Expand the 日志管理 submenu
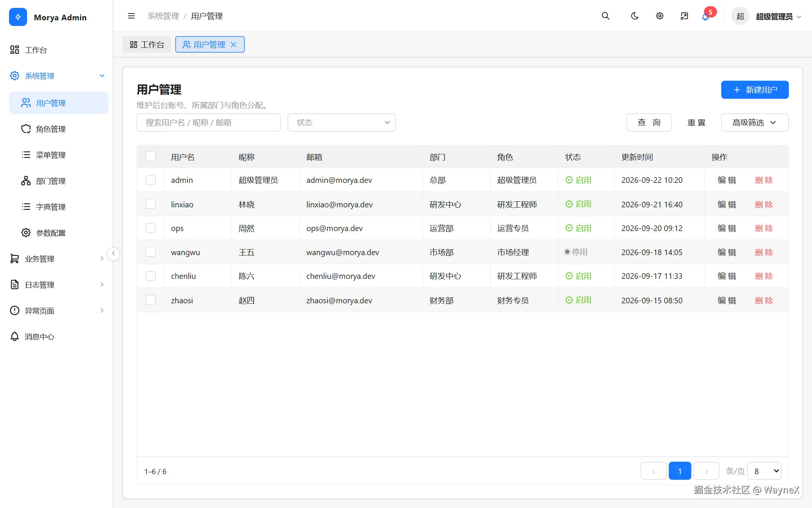The width and height of the screenshot is (812, 508). [102, 284]
